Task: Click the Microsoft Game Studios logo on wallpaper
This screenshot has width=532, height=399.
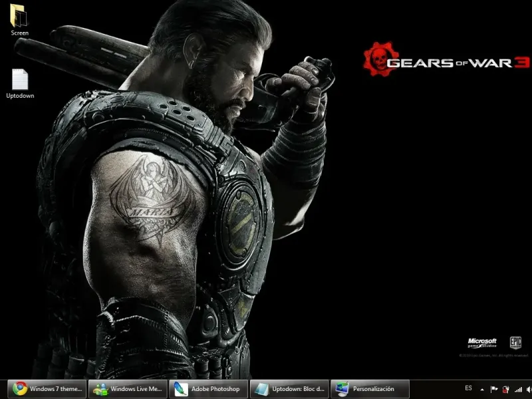Action: [x=482, y=343]
